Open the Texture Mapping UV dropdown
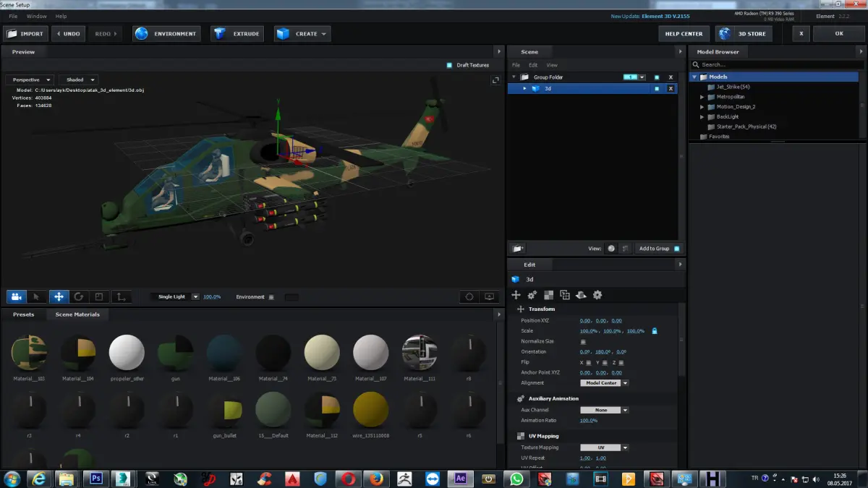868x488 pixels. [605, 448]
